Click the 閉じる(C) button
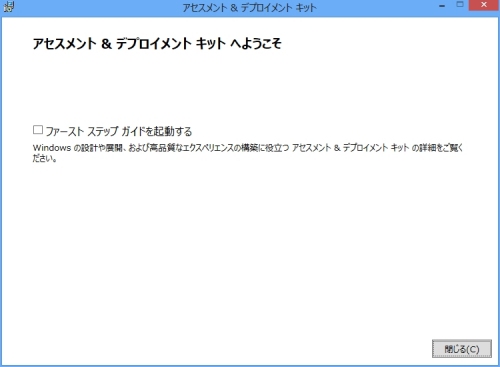500x367 pixels. pos(462,349)
